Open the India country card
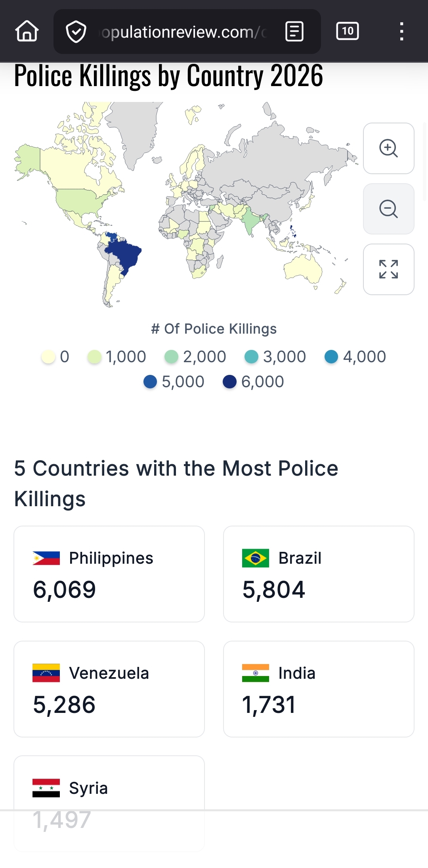Image resolution: width=428 pixels, height=868 pixels. point(319,689)
